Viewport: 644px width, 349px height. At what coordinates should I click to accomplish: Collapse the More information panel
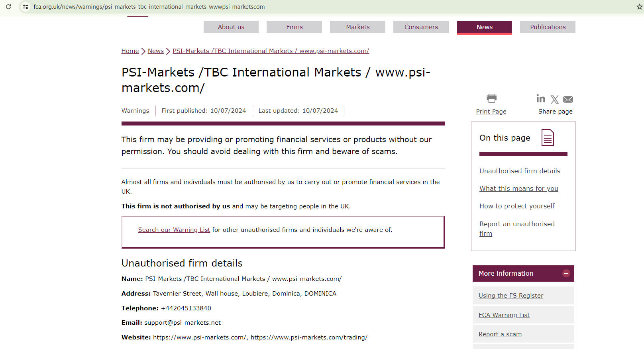566,273
